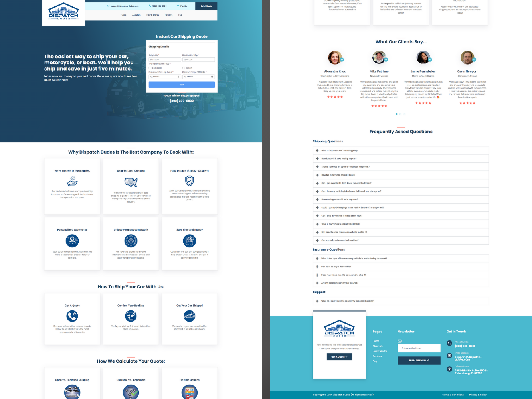
Task: Click the envelope icon beside the header support email
Action: 108,6
